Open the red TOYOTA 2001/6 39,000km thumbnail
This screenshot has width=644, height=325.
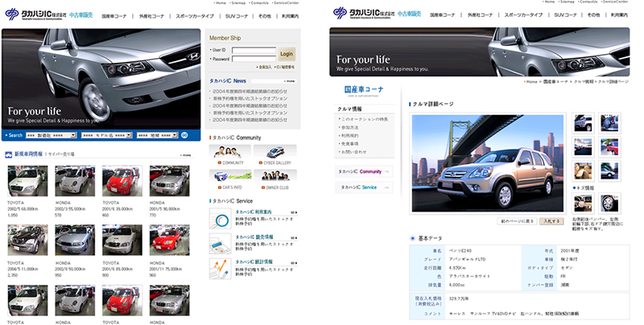(x=122, y=181)
